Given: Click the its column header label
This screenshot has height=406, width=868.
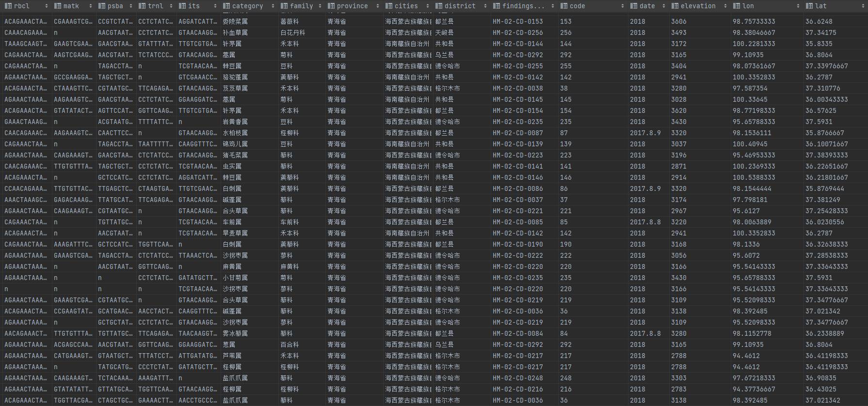Looking at the screenshot, I should click(x=193, y=6).
